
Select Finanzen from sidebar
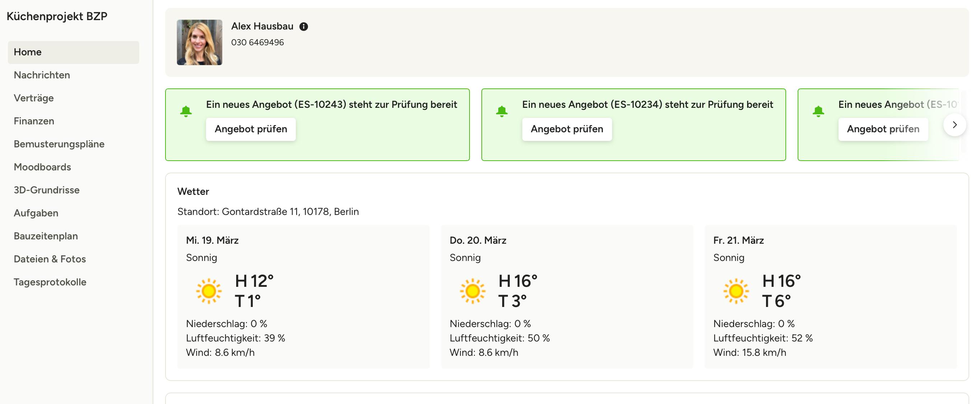click(x=34, y=121)
